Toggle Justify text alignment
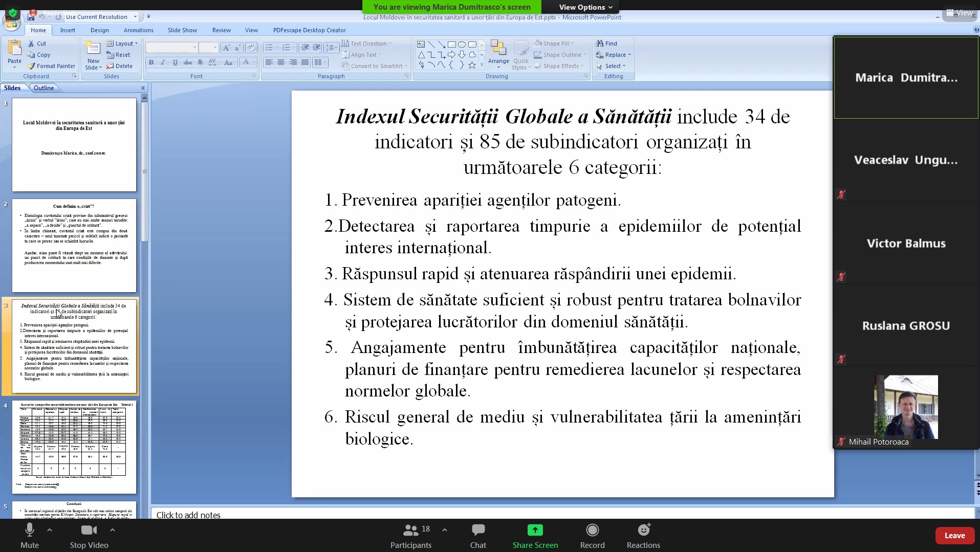980x552 pixels. tap(305, 62)
